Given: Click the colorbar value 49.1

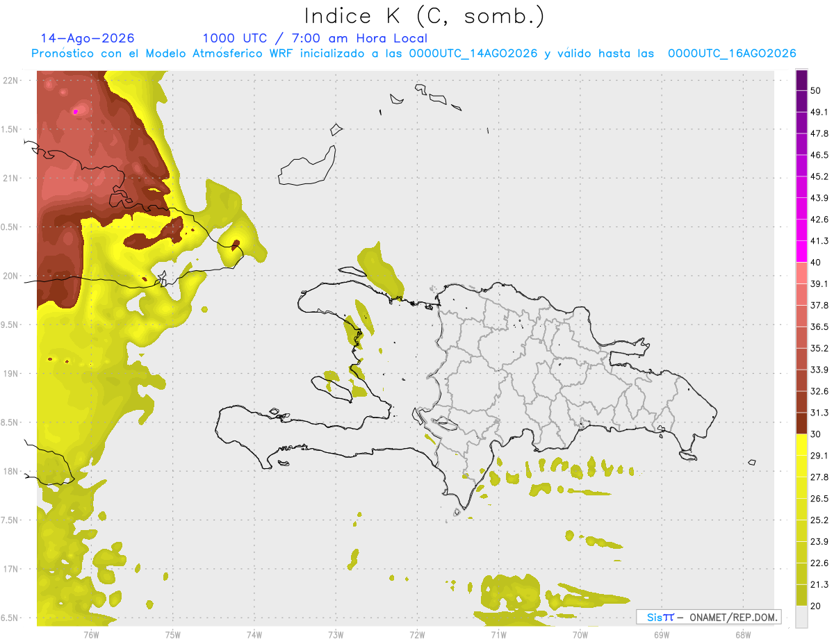Looking at the screenshot, I should click(819, 112).
